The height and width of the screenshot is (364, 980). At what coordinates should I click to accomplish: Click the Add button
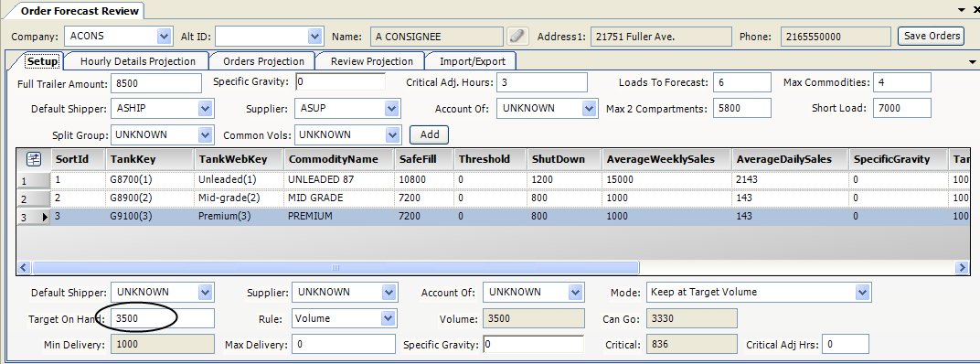(429, 134)
